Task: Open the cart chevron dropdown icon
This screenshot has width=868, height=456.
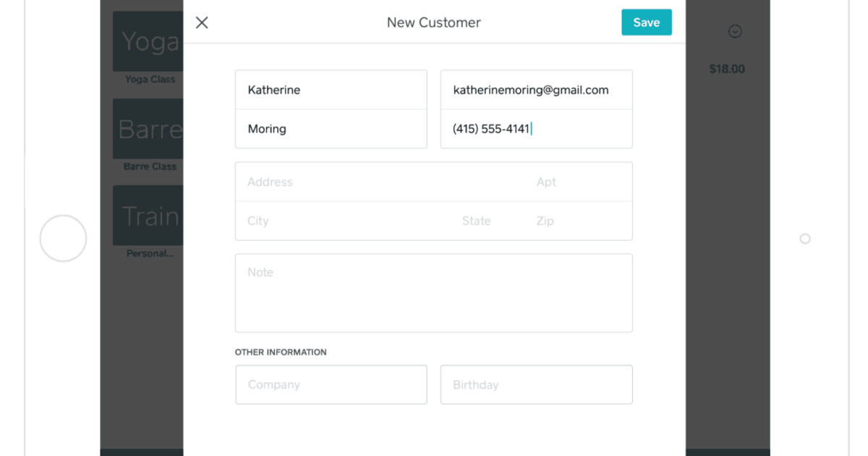Action: coord(735,31)
